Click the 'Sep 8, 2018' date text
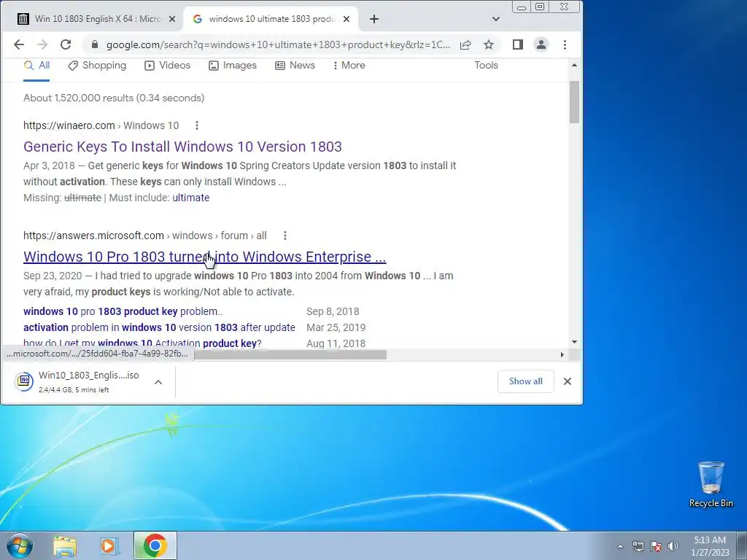Image resolution: width=747 pixels, height=560 pixels. pos(333,311)
